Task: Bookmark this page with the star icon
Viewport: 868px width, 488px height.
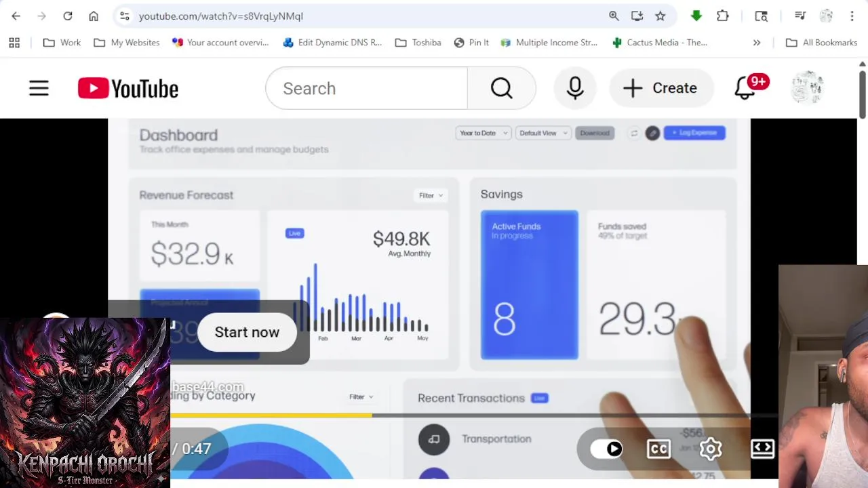Action: pos(660,16)
